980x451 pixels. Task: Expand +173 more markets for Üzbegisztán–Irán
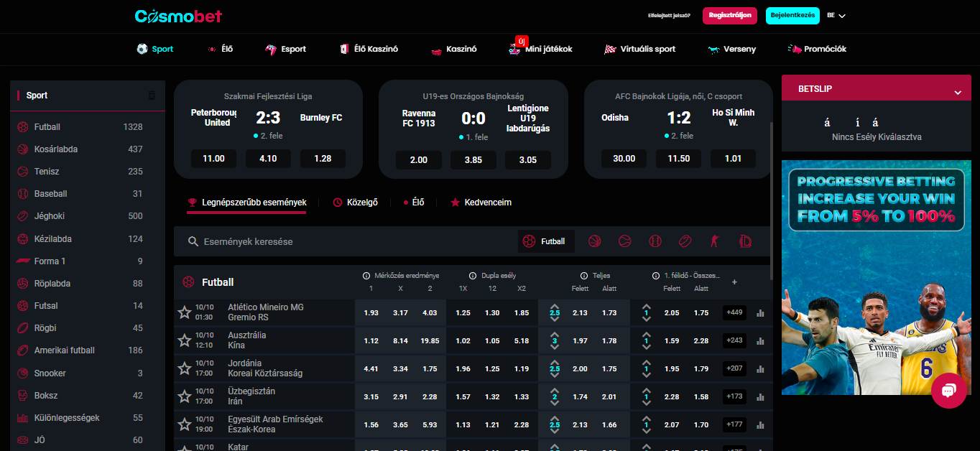pos(735,396)
